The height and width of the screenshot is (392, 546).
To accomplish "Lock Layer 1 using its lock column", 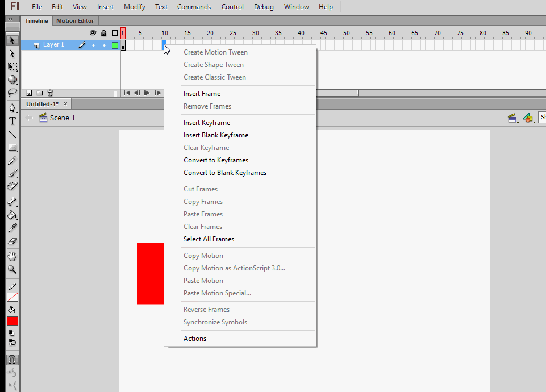I will click(x=104, y=45).
